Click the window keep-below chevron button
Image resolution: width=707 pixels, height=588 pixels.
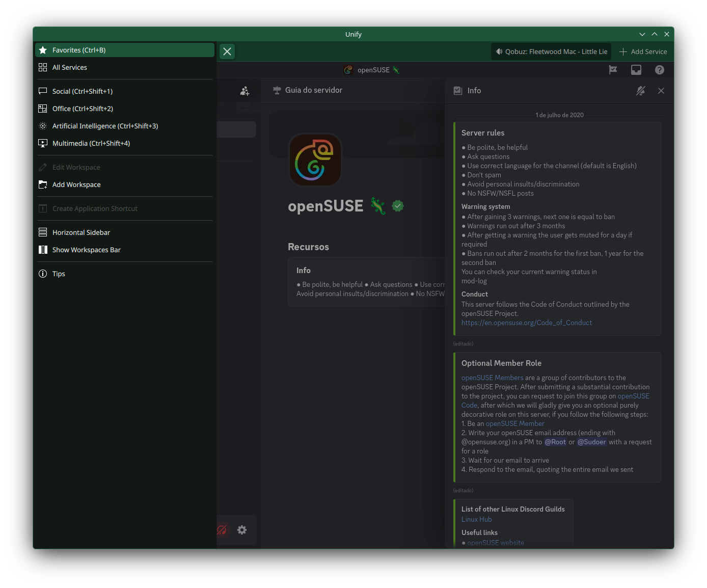642,34
